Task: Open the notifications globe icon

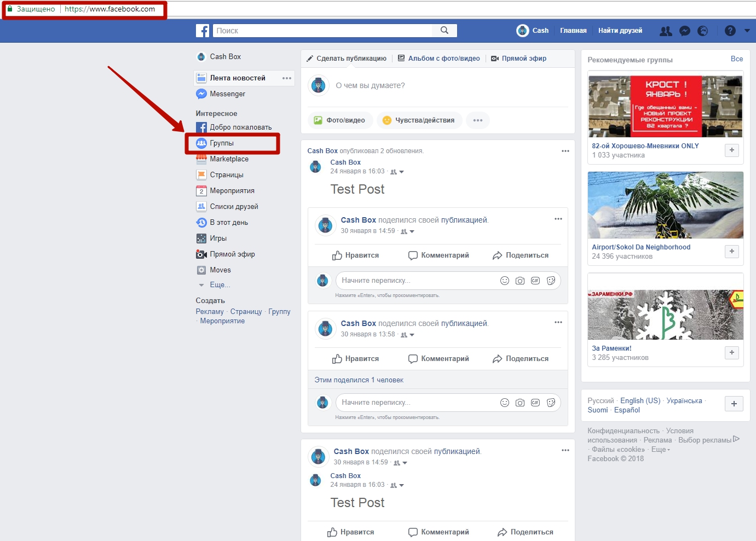Action: 703,31
